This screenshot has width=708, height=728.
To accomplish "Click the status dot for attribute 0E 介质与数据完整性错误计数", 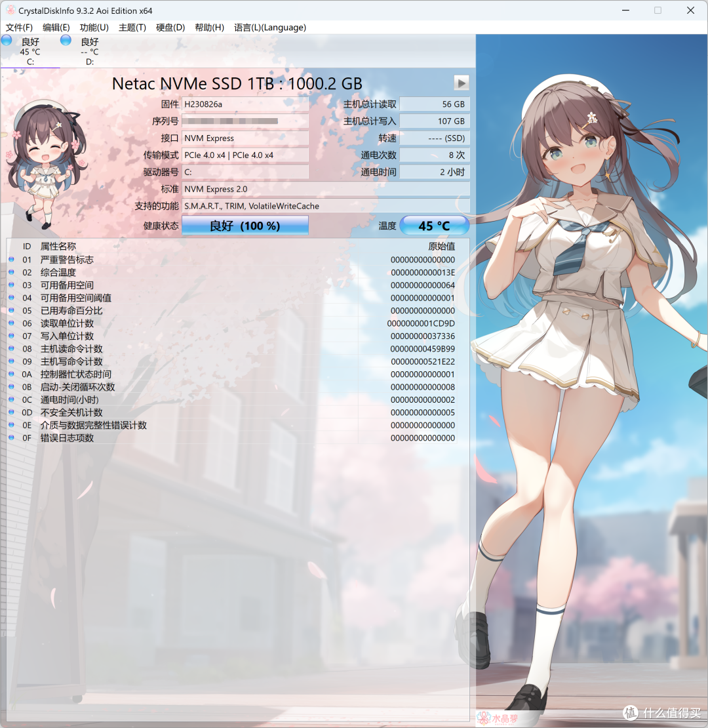I will pos(12,425).
